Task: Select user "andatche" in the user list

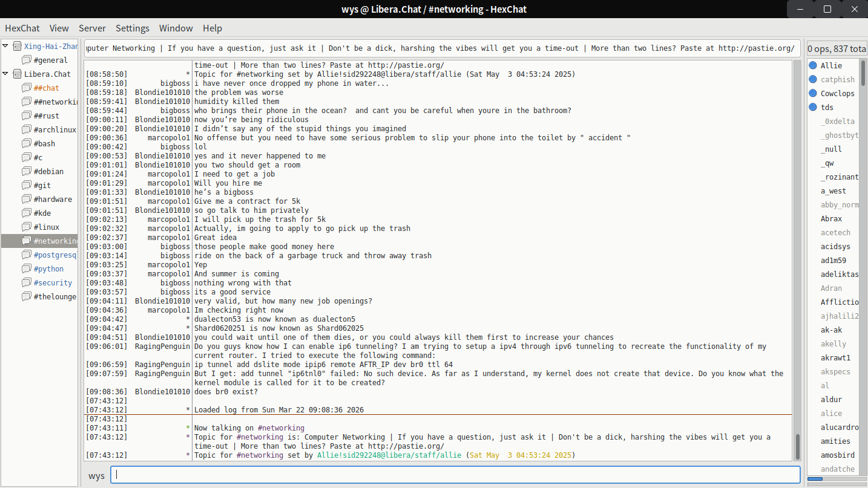Action: [x=837, y=469]
